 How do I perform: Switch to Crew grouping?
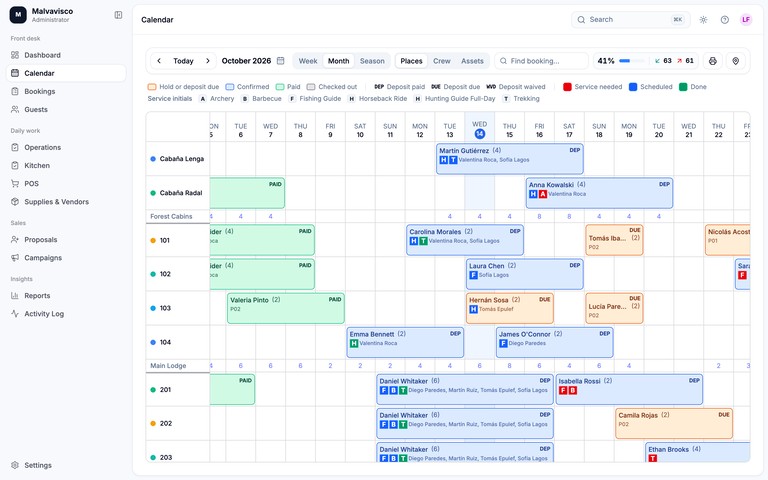pyautogui.click(x=441, y=61)
